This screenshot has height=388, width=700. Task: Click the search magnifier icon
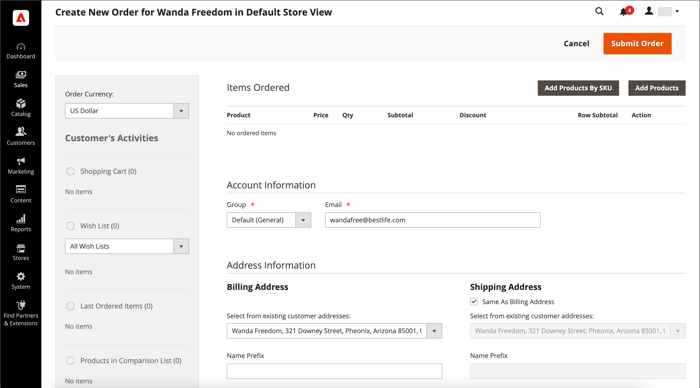coord(599,12)
